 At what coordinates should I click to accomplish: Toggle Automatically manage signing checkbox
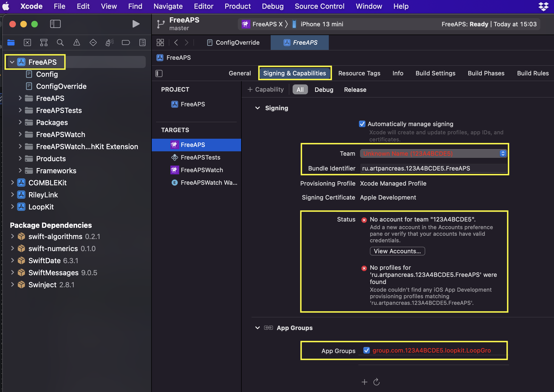click(362, 124)
